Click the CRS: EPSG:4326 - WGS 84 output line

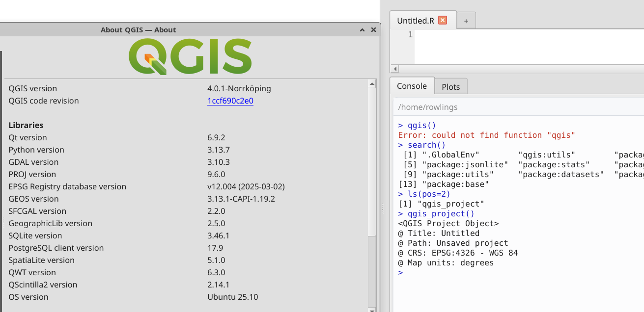(458, 253)
